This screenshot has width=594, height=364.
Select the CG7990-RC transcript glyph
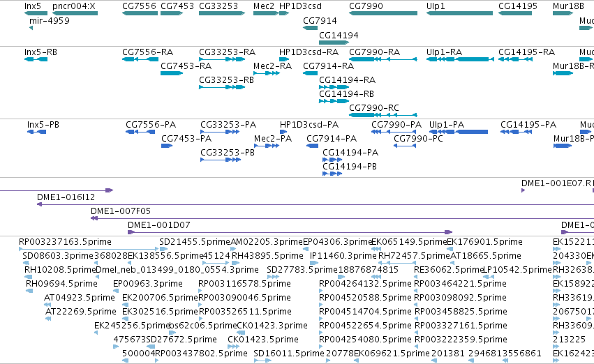tap(383, 115)
